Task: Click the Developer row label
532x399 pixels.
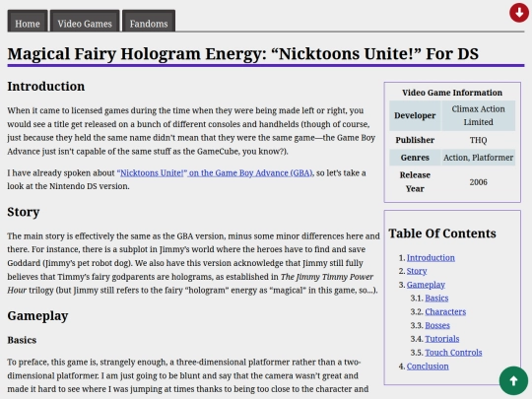Action: [415, 115]
